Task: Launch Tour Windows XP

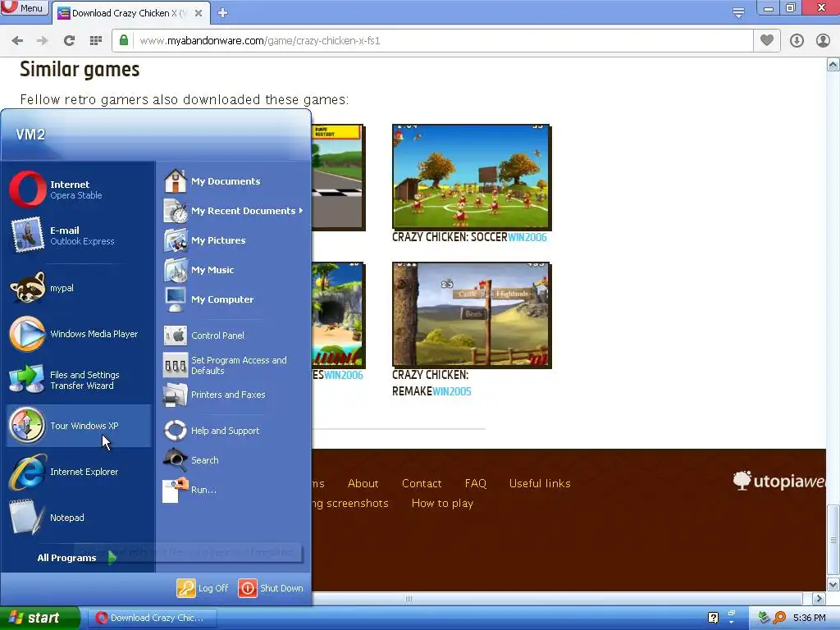Action: point(78,426)
